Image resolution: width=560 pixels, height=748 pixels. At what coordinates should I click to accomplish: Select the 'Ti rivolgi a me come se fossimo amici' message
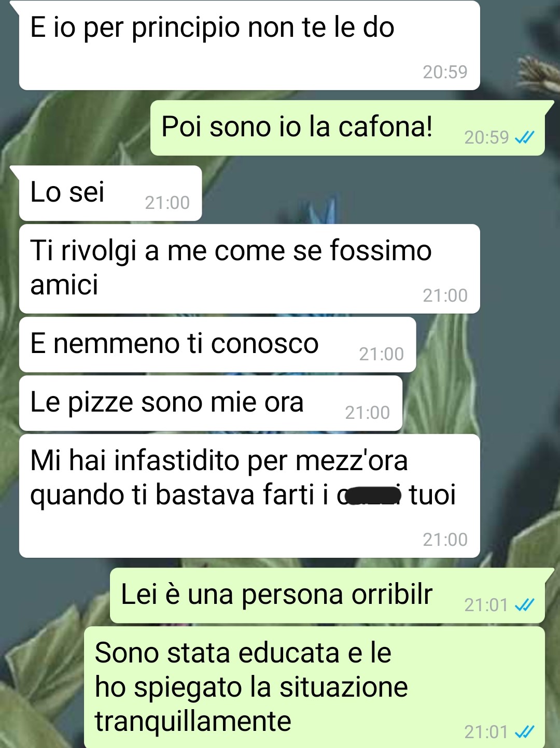point(249,269)
